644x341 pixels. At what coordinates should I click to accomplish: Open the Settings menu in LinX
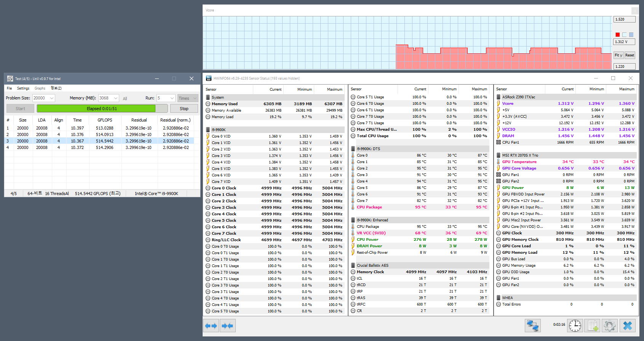tap(23, 88)
